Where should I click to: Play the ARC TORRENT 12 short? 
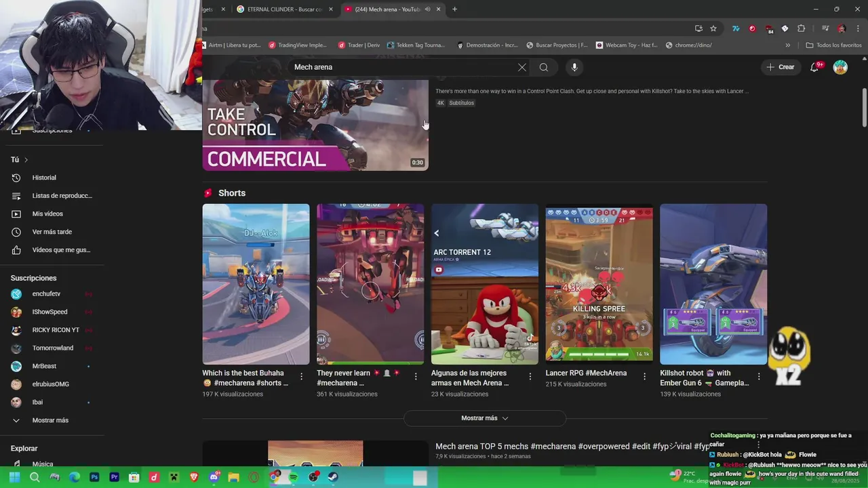click(485, 284)
